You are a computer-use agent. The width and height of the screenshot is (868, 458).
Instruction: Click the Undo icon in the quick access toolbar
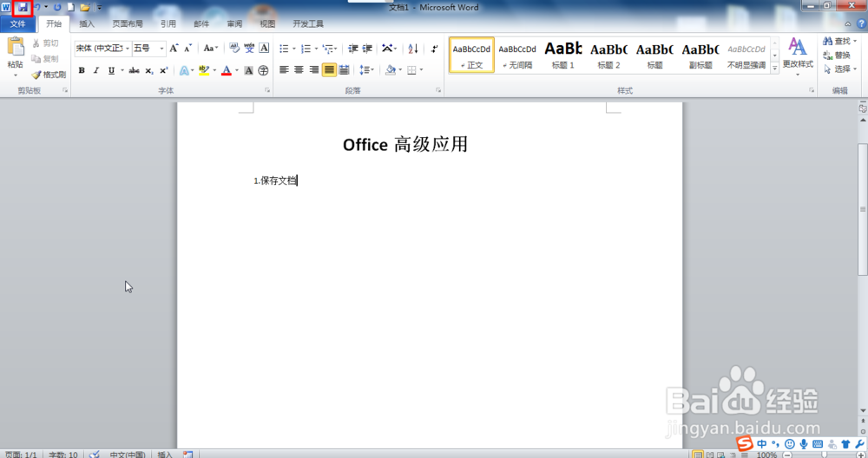coord(37,7)
